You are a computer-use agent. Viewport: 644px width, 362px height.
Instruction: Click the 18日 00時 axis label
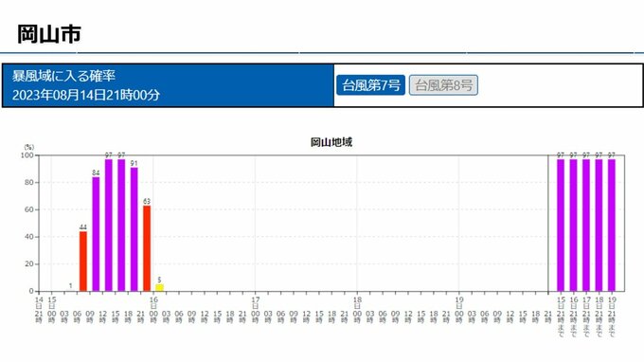coord(357,310)
